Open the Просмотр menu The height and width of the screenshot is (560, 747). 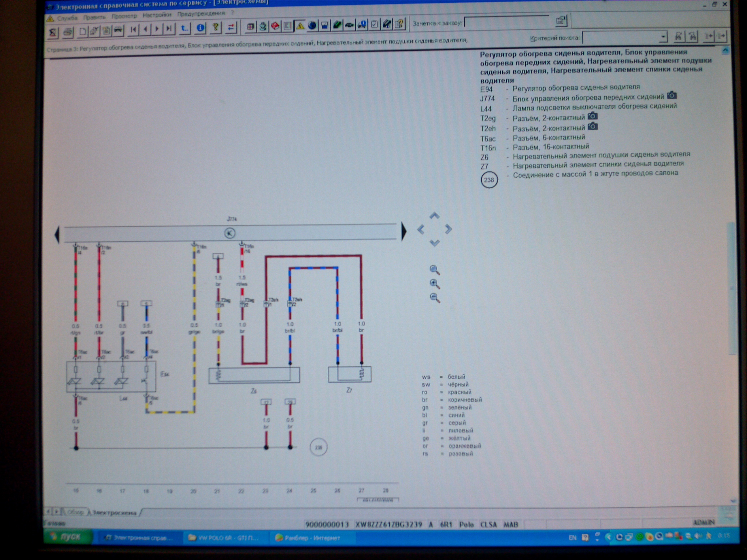click(x=124, y=16)
